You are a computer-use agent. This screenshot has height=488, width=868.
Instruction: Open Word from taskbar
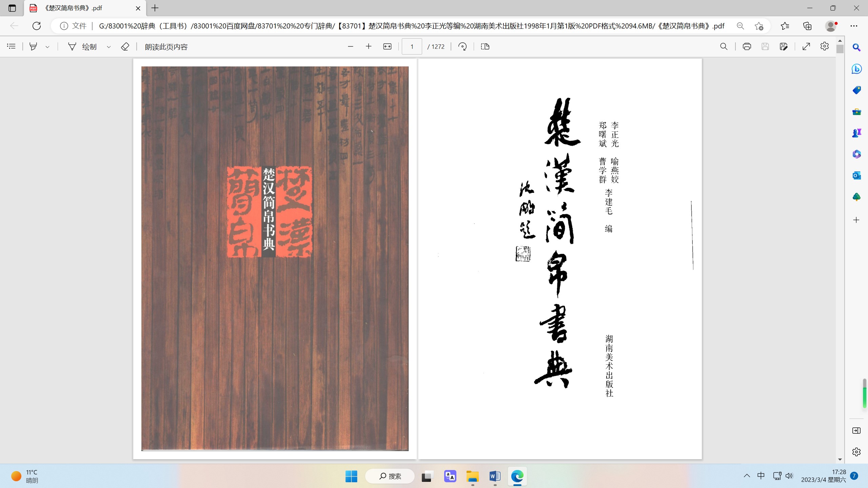(x=495, y=476)
